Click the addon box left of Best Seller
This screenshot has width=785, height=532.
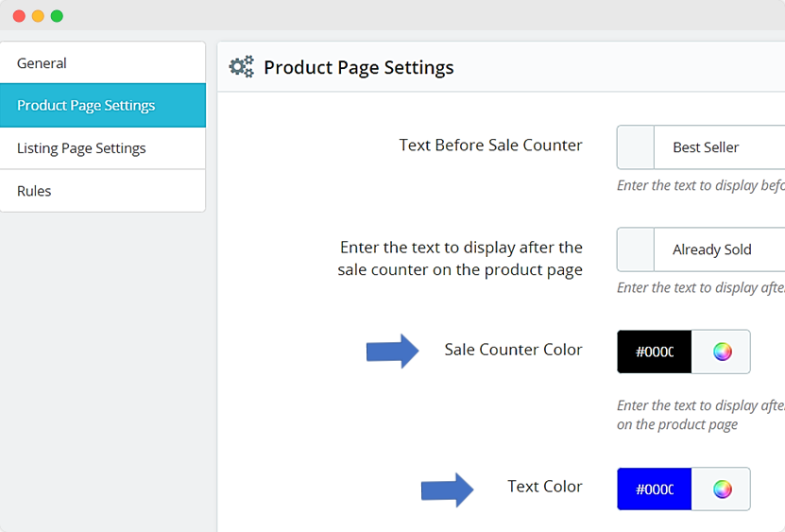(636, 147)
